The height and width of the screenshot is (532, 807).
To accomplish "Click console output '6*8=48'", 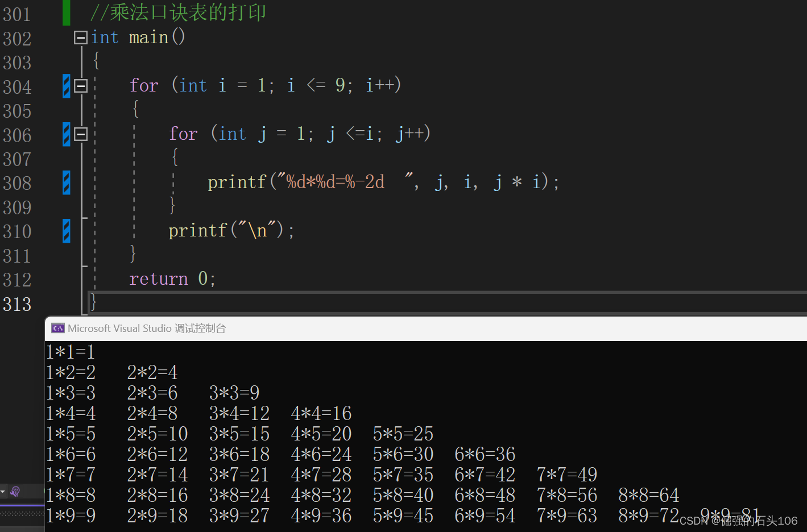I will (485, 495).
